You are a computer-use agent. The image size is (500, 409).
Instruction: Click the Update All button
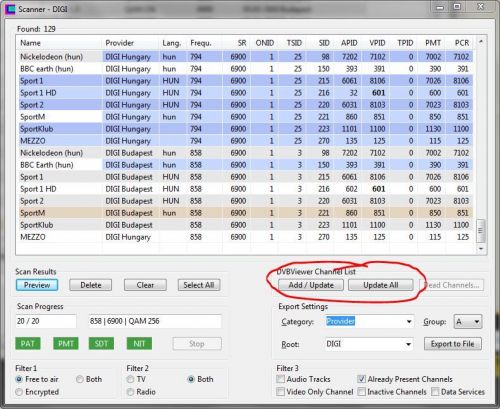pos(381,285)
